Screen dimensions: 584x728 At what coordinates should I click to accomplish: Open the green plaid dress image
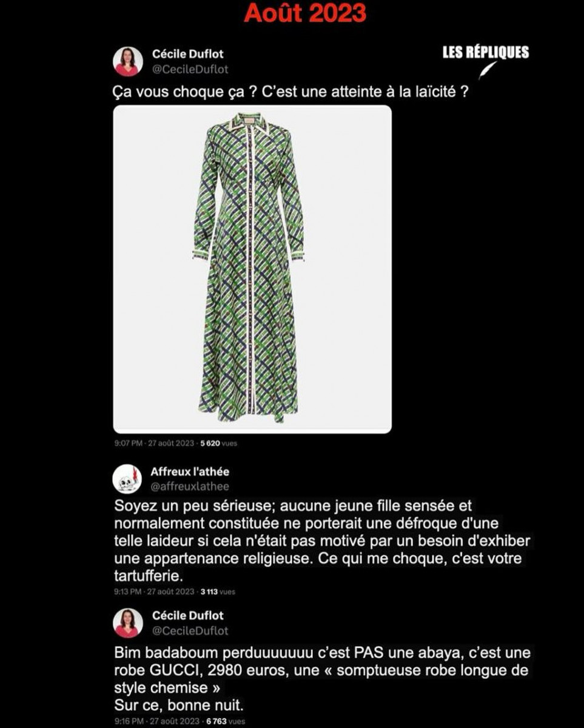[252, 269]
